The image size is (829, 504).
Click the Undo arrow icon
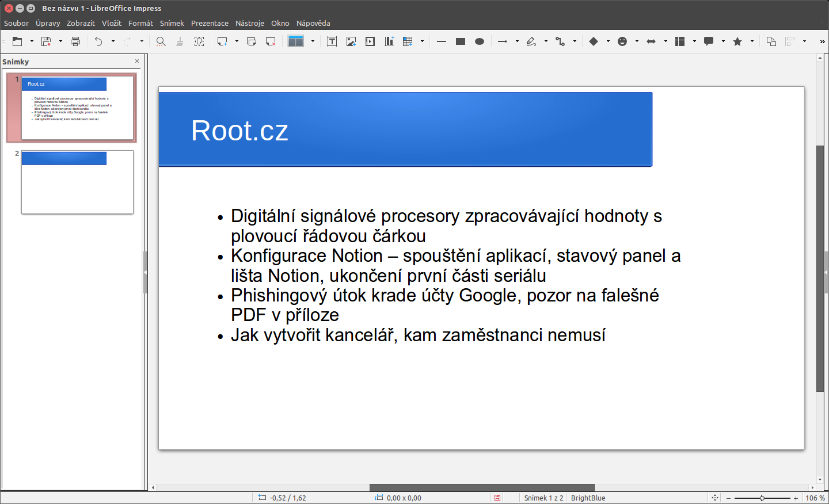[98, 41]
